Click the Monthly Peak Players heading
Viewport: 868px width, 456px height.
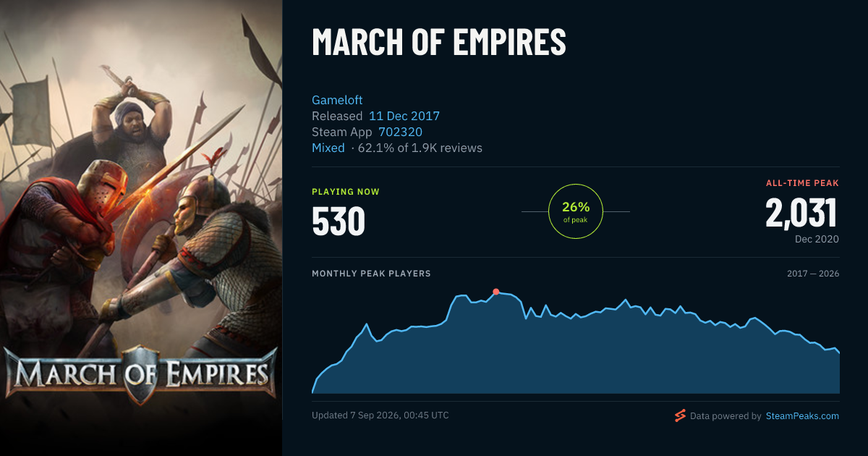tap(371, 274)
